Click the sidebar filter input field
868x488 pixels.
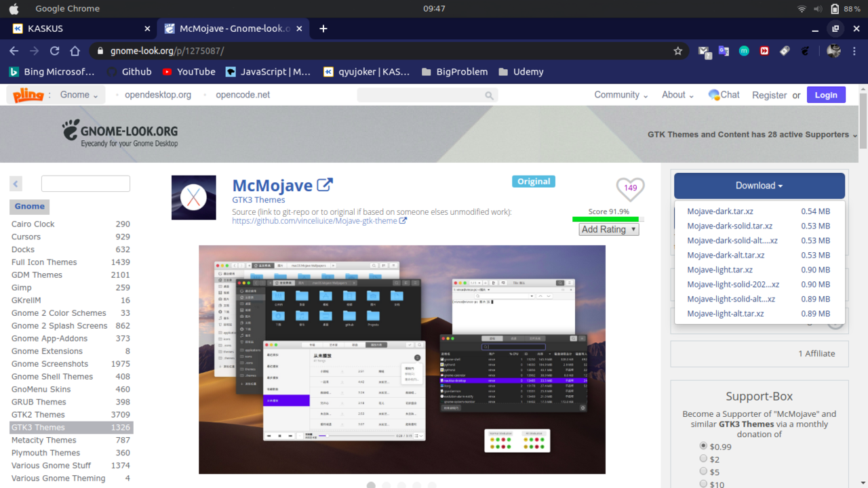pyautogui.click(x=85, y=183)
